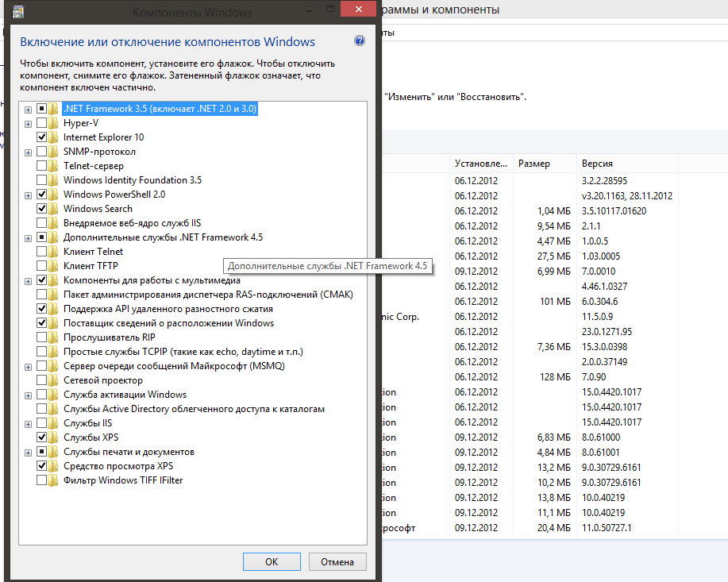
Task: Click the help question mark icon
Action: 360,40
